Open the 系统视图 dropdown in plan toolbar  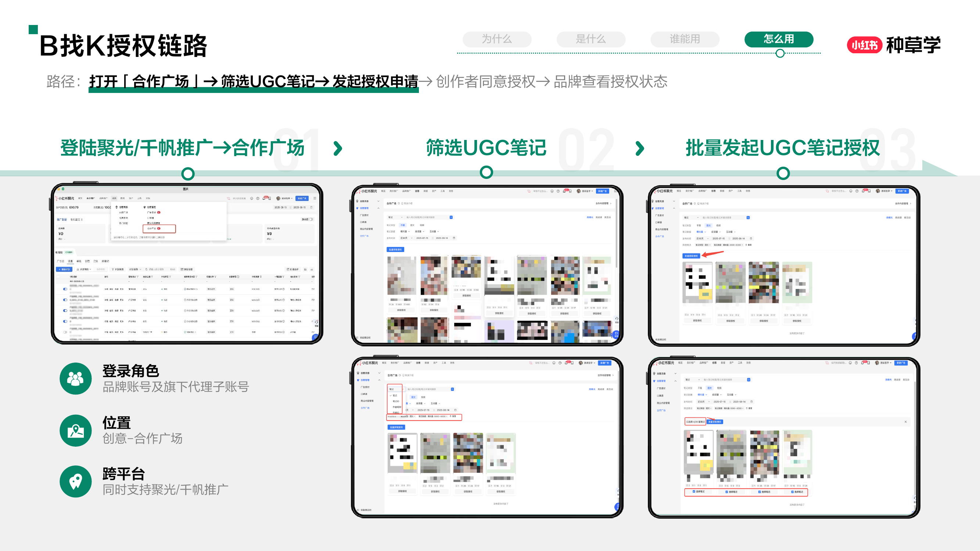(85, 269)
